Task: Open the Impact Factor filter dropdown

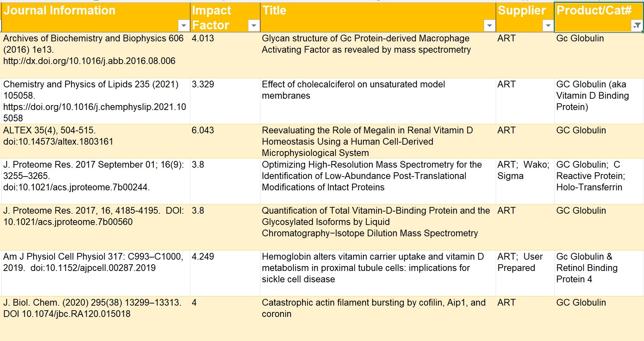Action: 253,25
